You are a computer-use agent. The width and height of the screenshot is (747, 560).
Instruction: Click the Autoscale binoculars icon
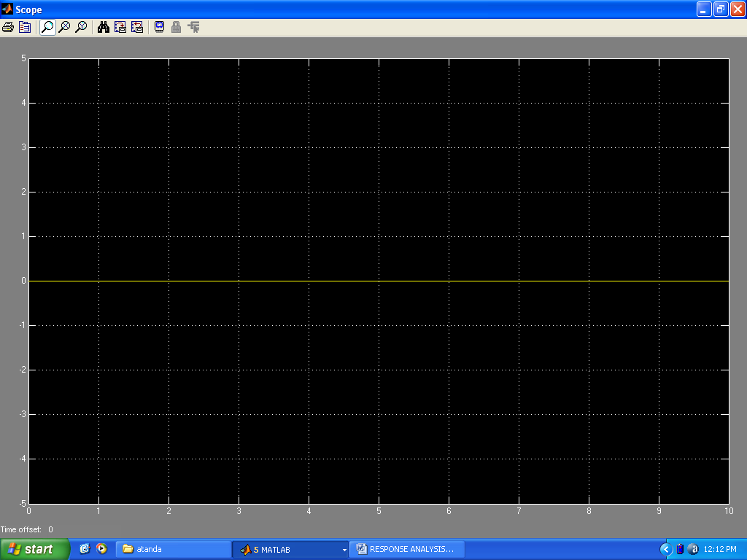pos(104,27)
